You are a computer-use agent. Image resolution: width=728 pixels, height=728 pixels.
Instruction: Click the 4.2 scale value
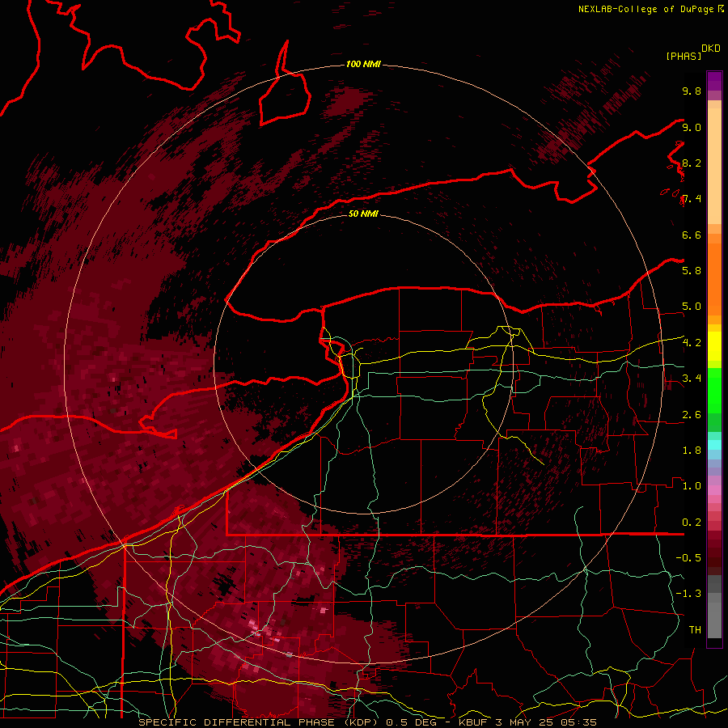tap(692, 343)
